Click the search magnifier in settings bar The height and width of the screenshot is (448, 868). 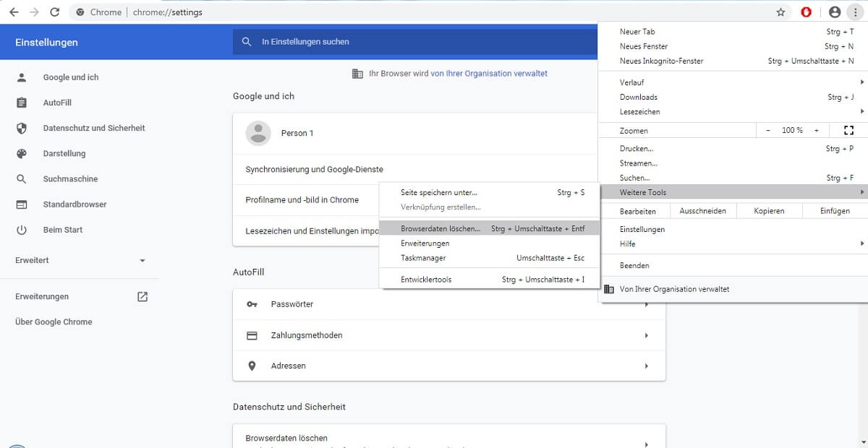pos(247,42)
